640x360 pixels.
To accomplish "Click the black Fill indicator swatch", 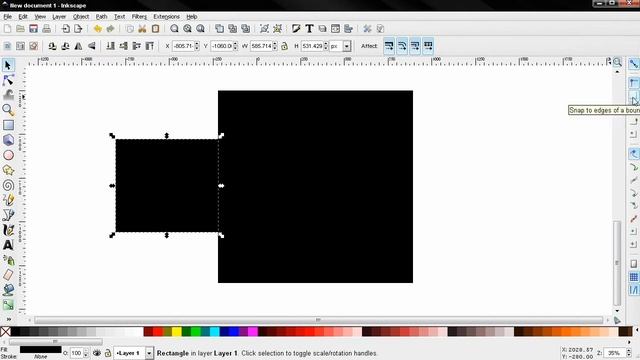I will coord(40,350).
